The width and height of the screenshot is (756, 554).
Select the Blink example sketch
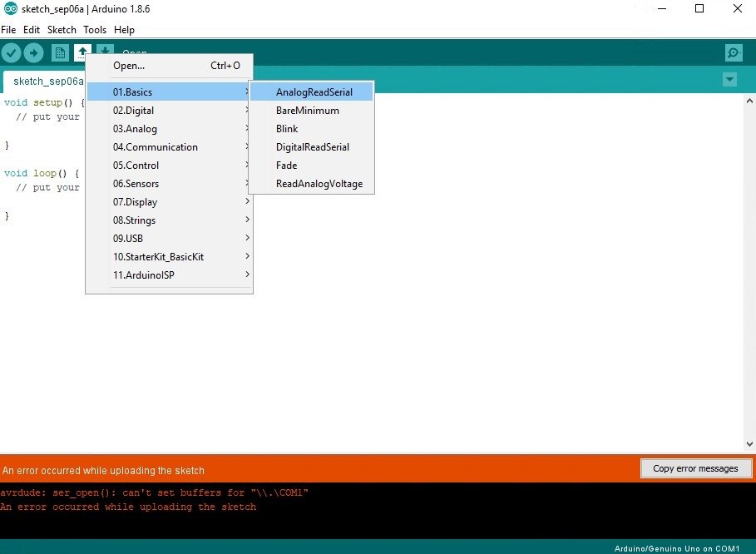tap(286, 128)
